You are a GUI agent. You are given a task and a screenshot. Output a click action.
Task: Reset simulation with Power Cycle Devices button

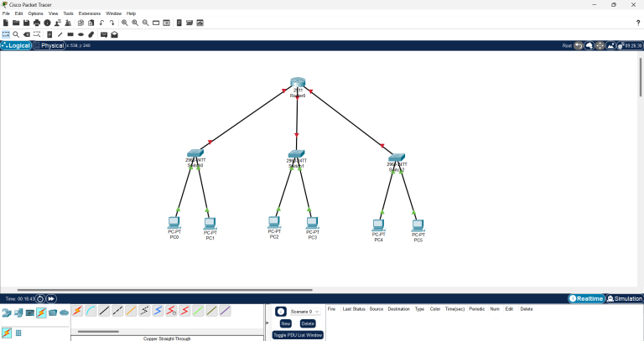(40, 299)
